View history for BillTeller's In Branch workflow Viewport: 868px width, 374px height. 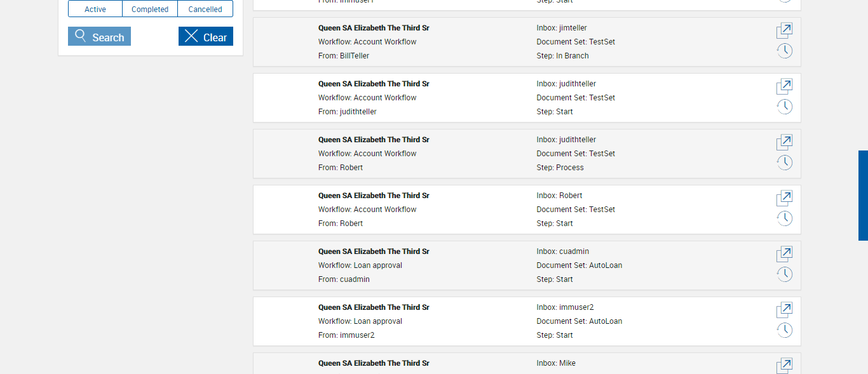tap(784, 51)
